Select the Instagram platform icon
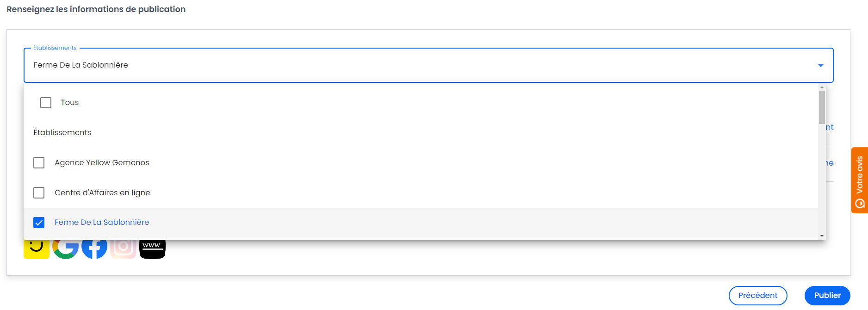This screenshot has width=868, height=310. tap(123, 249)
